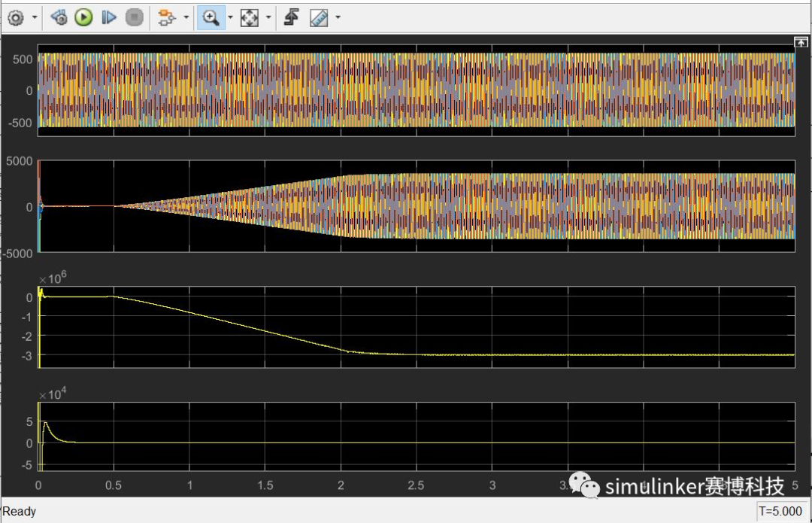Expand the axes scaling dropdown arrow
This screenshot has width=812, height=523.
tap(268, 17)
